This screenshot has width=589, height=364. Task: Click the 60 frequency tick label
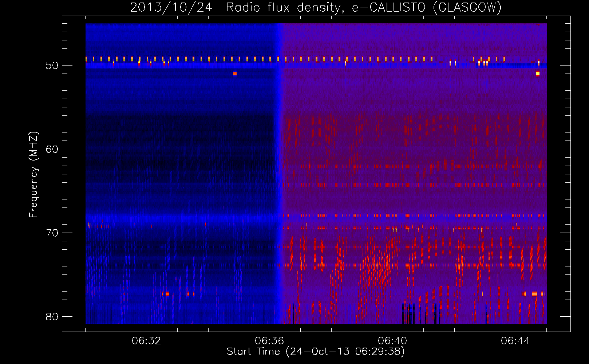[52, 149]
